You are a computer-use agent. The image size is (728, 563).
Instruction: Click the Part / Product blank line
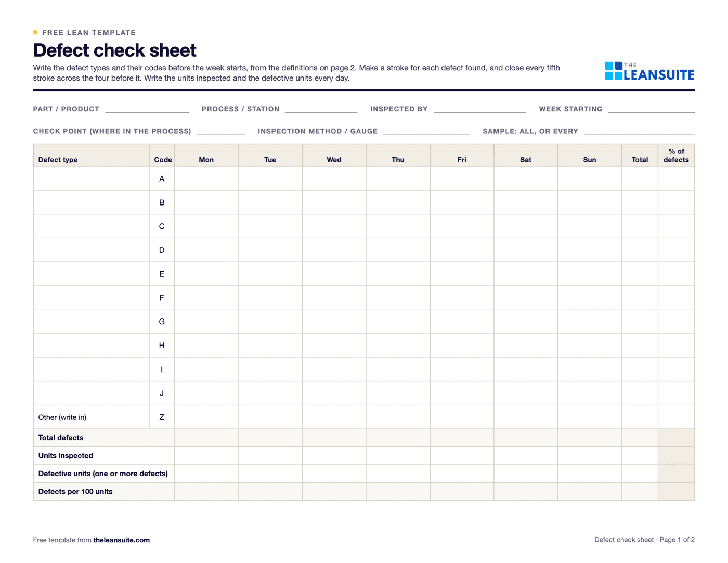[x=147, y=109]
